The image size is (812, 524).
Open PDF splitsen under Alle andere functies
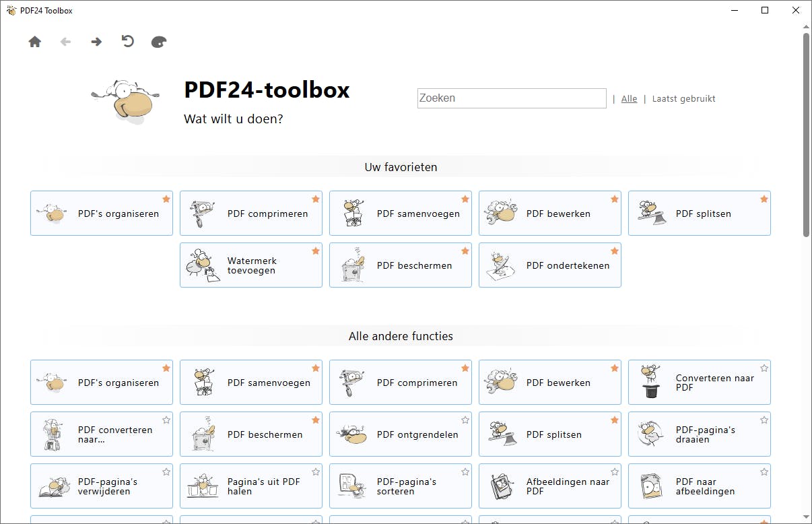pos(550,434)
